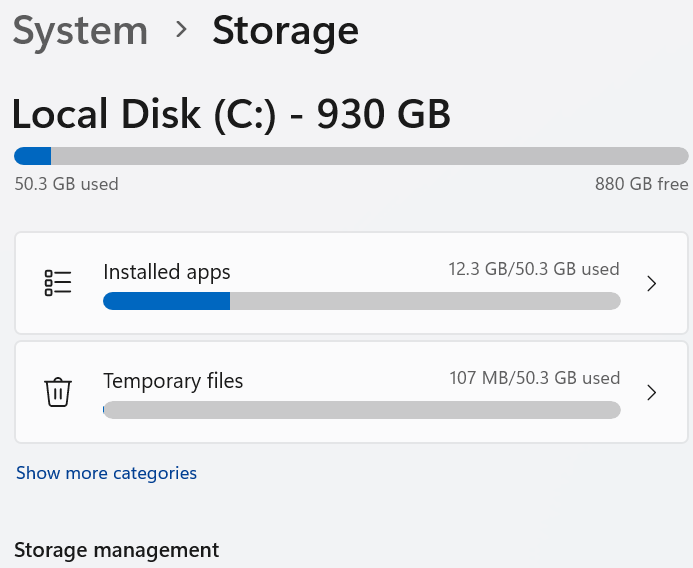Go back to the System breadcrumb
This screenshot has height=568, width=693.
tap(80, 30)
